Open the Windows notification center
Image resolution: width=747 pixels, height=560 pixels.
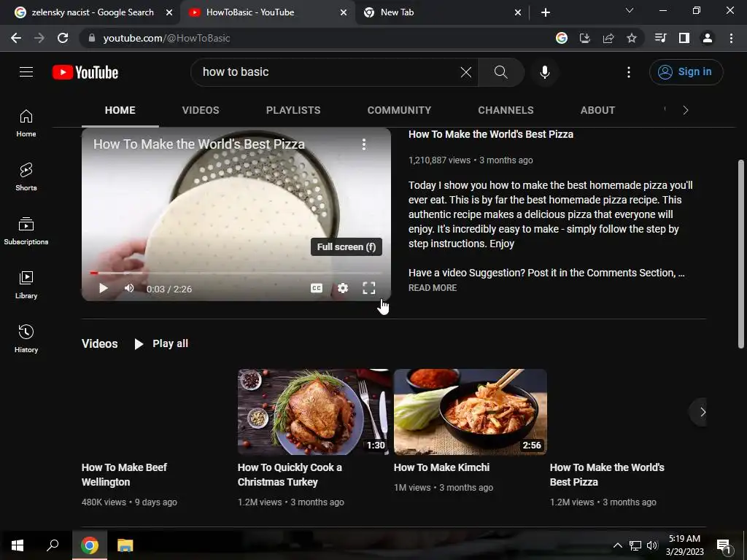[x=724, y=546]
